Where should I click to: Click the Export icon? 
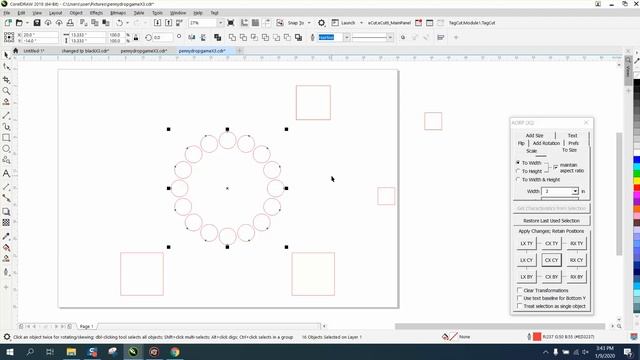pyautogui.click(x=168, y=23)
